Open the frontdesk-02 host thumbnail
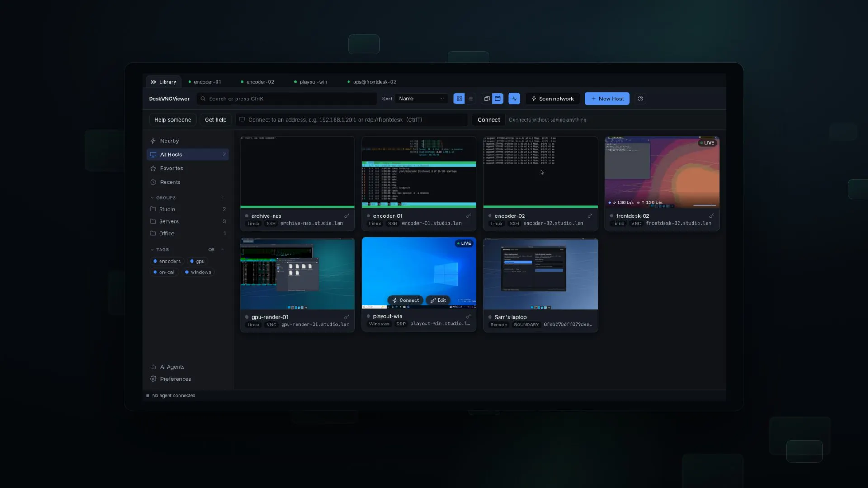This screenshot has width=868, height=488. coord(662,172)
